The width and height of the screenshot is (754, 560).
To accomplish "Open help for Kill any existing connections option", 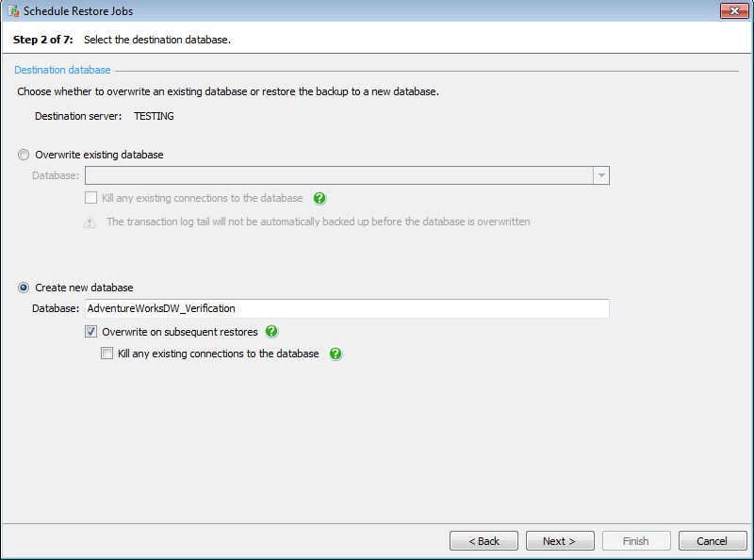I will 336,354.
